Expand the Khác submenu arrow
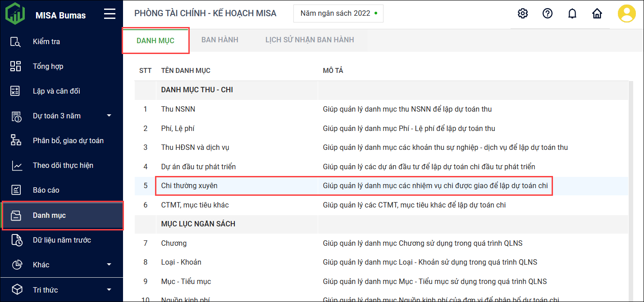This screenshot has width=644, height=302. click(x=109, y=265)
